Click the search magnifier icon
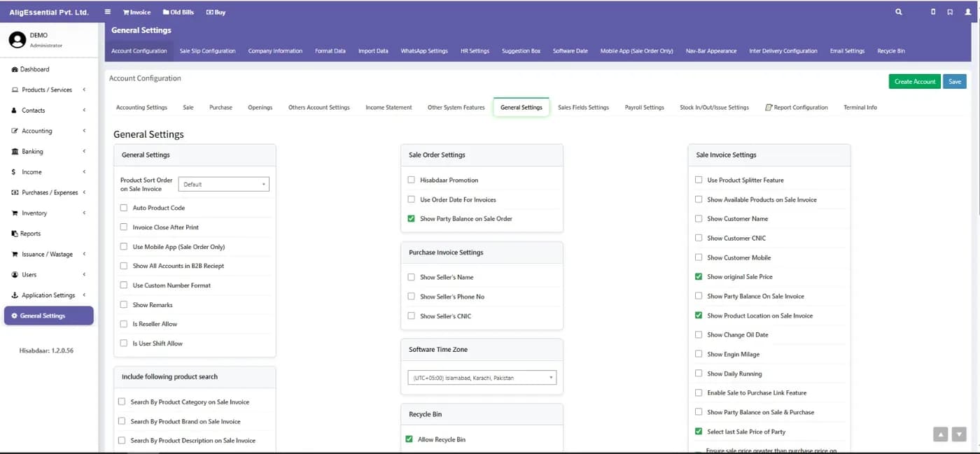 (x=899, y=12)
